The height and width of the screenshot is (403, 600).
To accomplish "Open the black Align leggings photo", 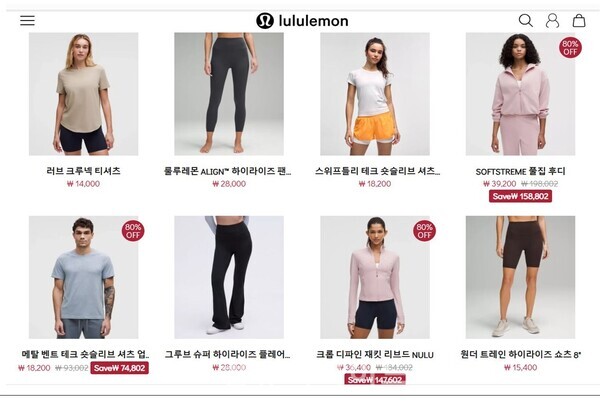I will [x=229, y=94].
